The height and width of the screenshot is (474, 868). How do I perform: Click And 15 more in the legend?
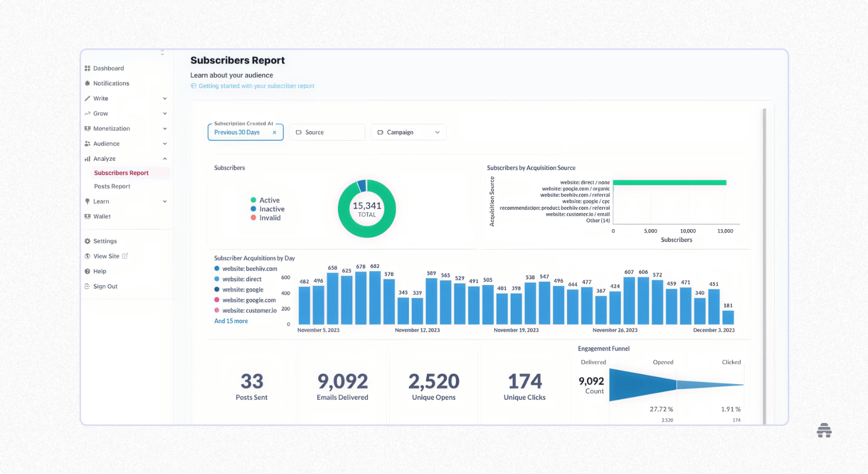[231, 321]
